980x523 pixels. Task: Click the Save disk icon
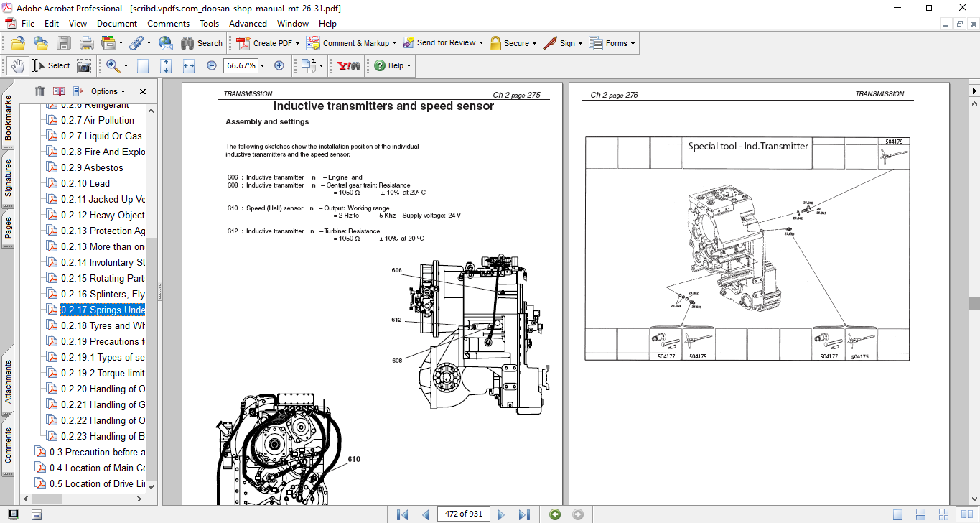click(x=64, y=43)
